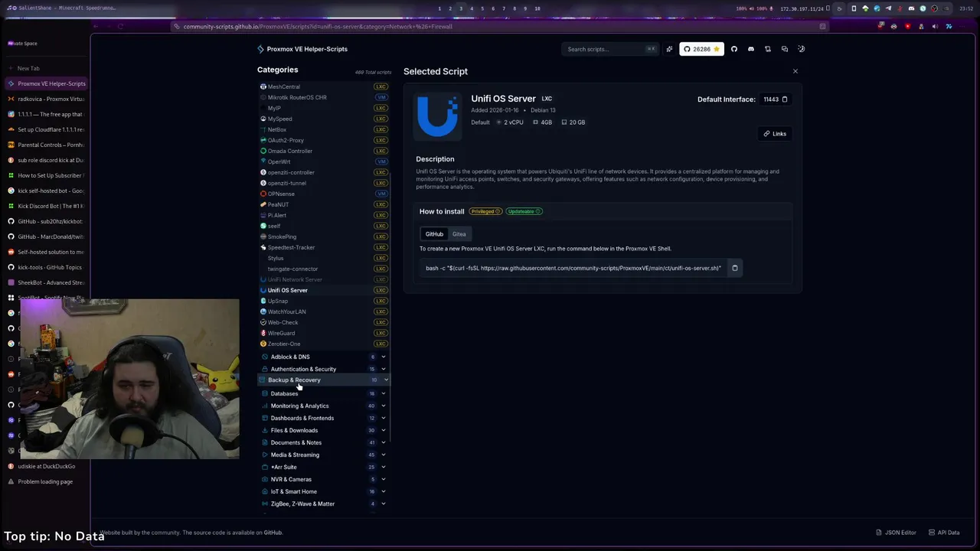
Task: Click the Web-Check shield icon
Action: pyautogui.click(x=263, y=322)
